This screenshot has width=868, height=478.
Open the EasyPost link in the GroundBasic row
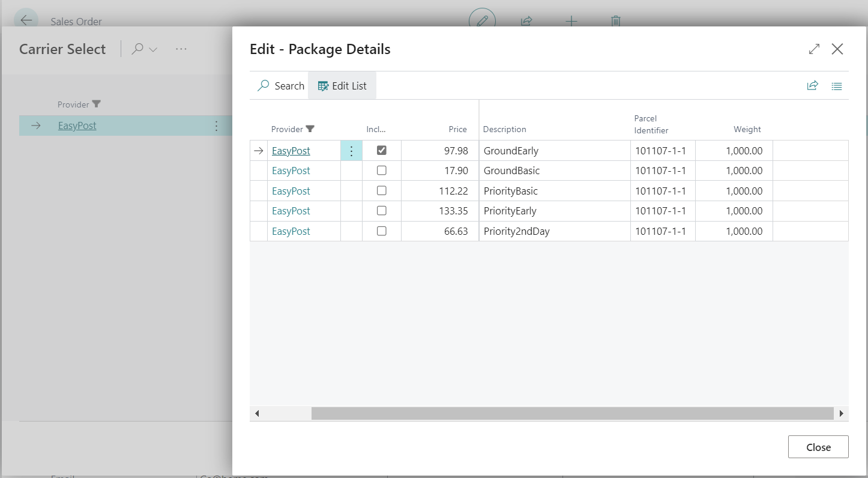(291, 171)
